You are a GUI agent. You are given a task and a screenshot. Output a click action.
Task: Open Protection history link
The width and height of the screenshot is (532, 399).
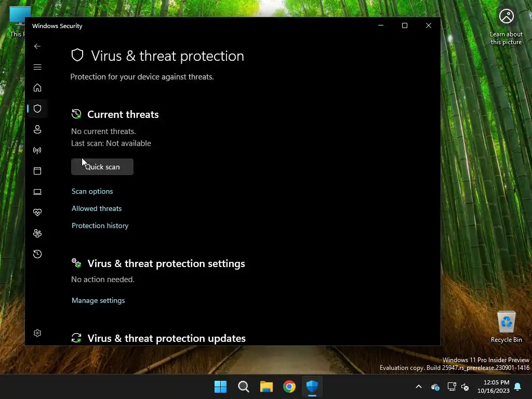[100, 225]
